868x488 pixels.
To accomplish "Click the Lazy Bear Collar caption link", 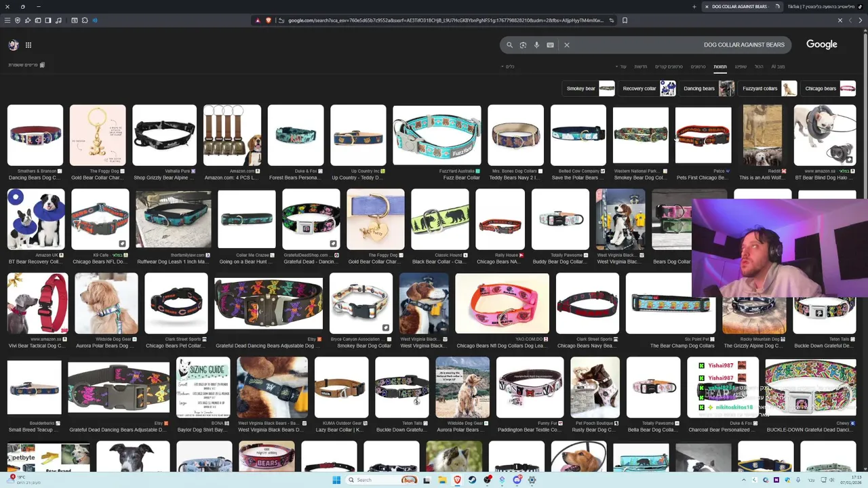I will (340, 430).
